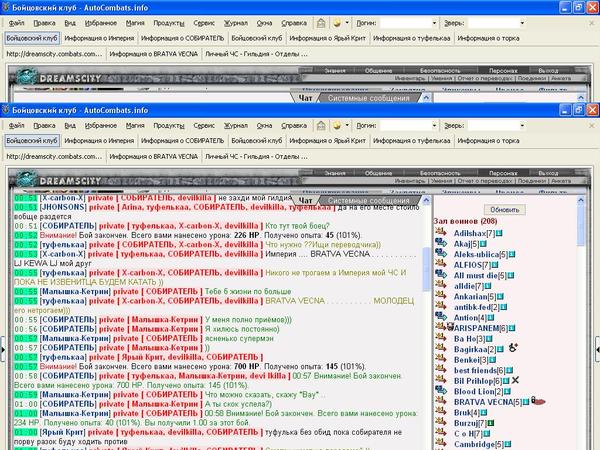Open the info icon after Bruk[4]
The width and height of the screenshot is (600, 450).
coord(484,412)
